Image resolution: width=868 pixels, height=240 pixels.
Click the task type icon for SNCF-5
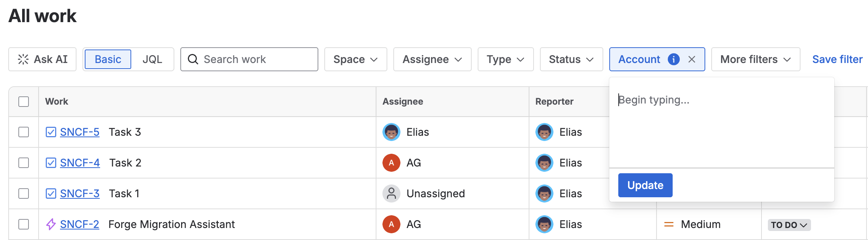coord(51,132)
